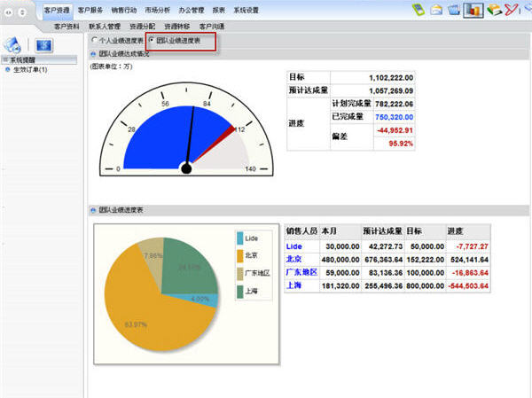The image size is (532, 398).
Task: Collapse the 团队业绩进度表 section header
Action: coord(93,210)
